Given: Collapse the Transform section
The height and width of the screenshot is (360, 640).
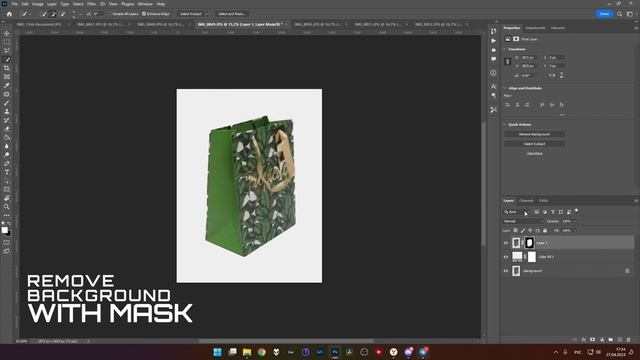Looking at the screenshot, I should tap(505, 49).
